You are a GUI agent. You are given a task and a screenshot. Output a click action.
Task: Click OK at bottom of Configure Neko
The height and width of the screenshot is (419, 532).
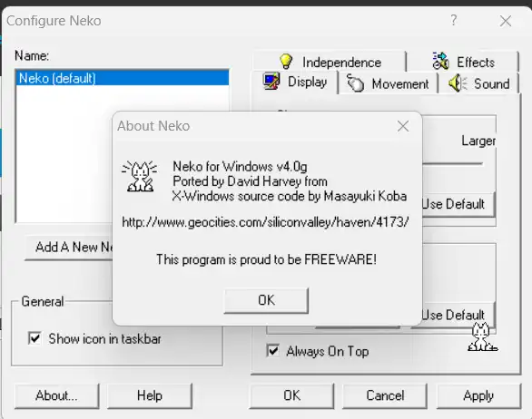(x=291, y=395)
